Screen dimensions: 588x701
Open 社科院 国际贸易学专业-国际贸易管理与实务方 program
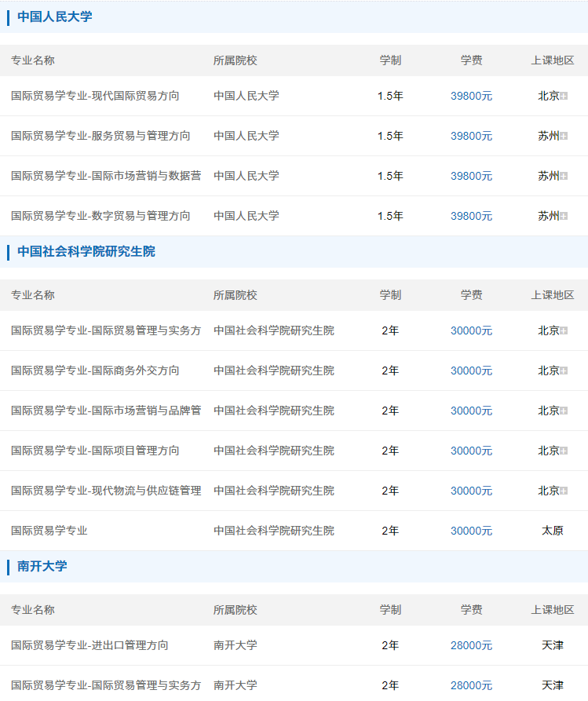106,330
